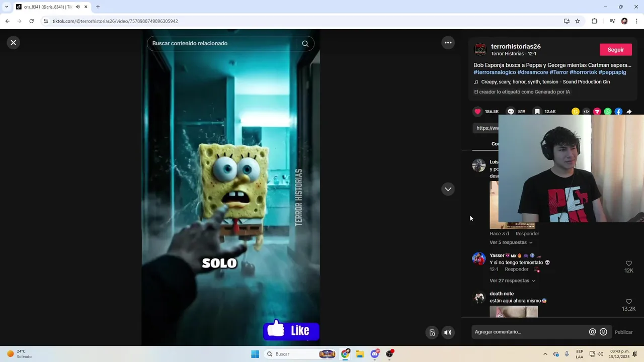Open the weather widget 24°C Soleado
Viewport: 644px width, 362px height.
tap(18, 354)
